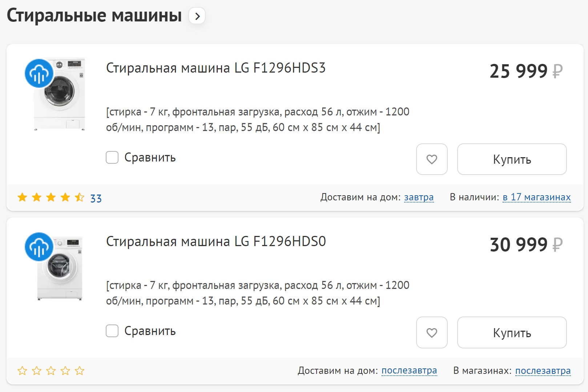Open the 33 reviews count link
This screenshot has width=588, height=392.
coord(96,198)
